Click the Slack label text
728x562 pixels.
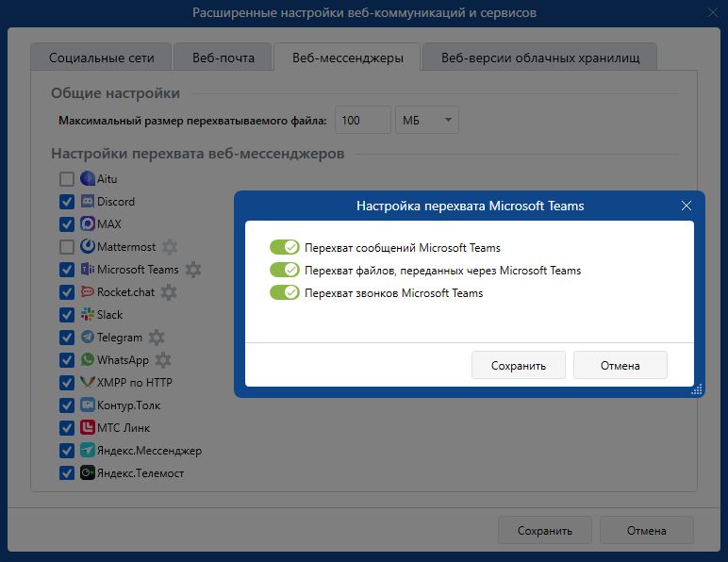click(109, 315)
